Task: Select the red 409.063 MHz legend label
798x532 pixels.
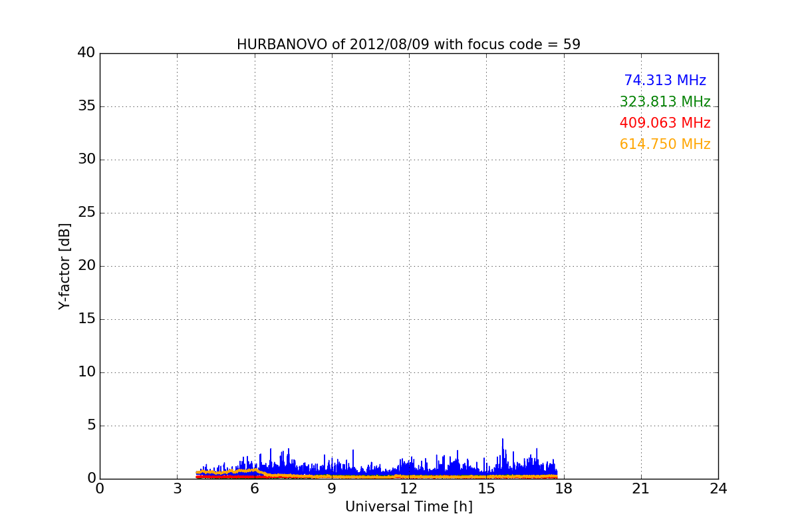Action: (665, 123)
